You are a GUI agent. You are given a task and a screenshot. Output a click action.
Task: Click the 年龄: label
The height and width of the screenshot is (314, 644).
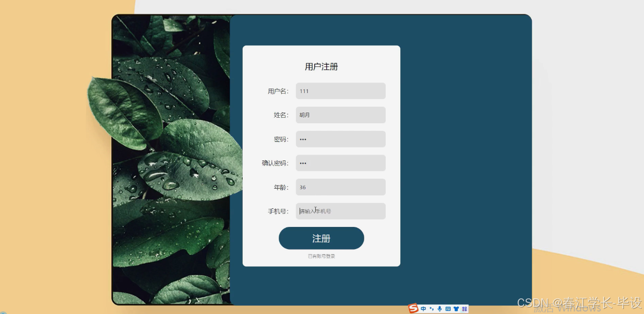coord(281,187)
